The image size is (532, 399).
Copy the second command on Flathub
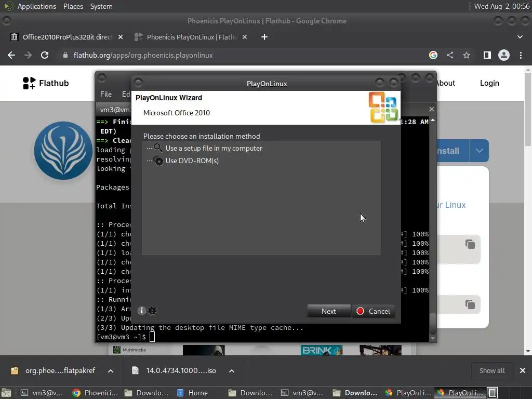(470, 304)
